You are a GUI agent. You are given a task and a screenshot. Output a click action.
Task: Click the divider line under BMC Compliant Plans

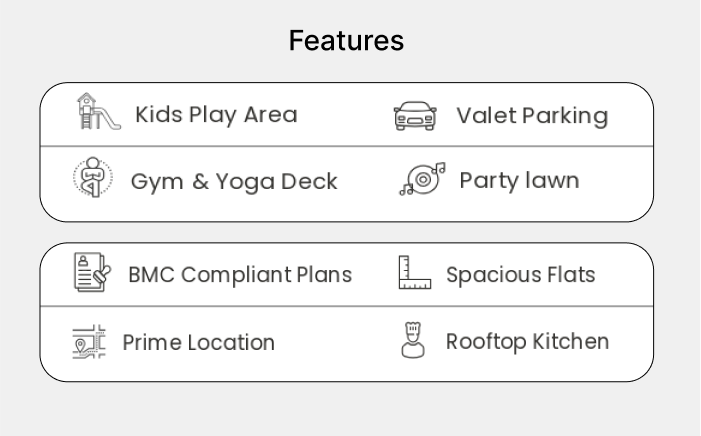click(x=346, y=306)
